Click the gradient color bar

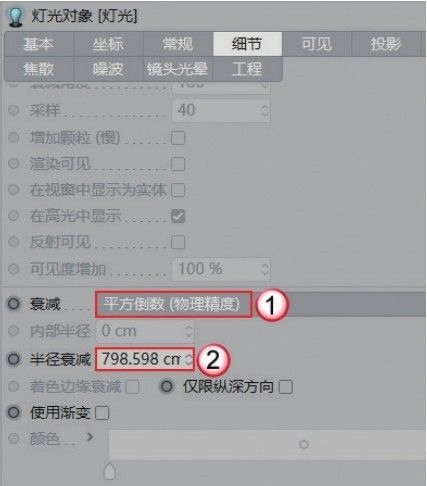[268, 445]
